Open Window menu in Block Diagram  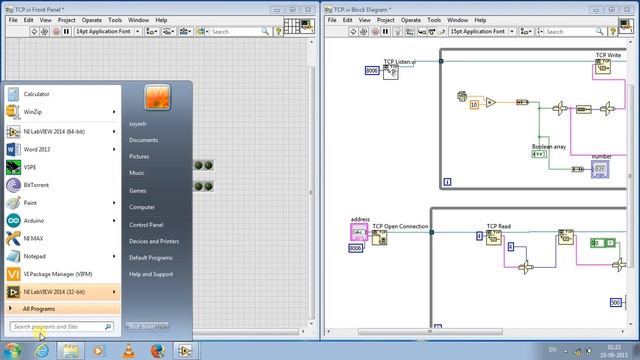tap(457, 20)
